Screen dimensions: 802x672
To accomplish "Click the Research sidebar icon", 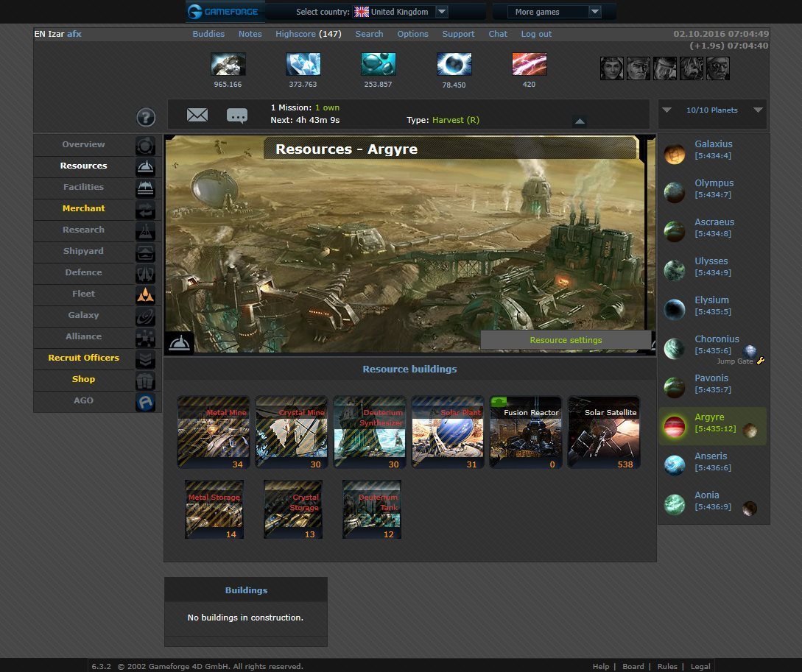I will click(x=145, y=231).
